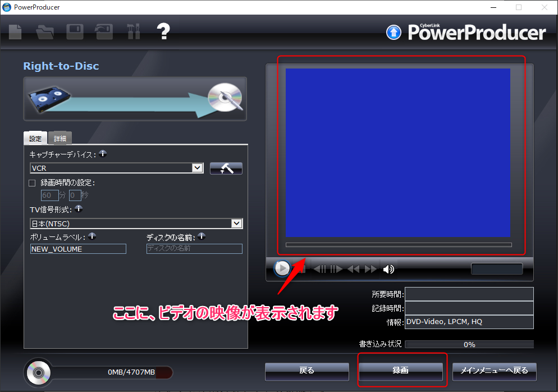Image resolution: width=558 pixels, height=392 pixels.
Task: Click the save-as disk icon with arrow
Action: pyautogui.click(x=104, y=32)
